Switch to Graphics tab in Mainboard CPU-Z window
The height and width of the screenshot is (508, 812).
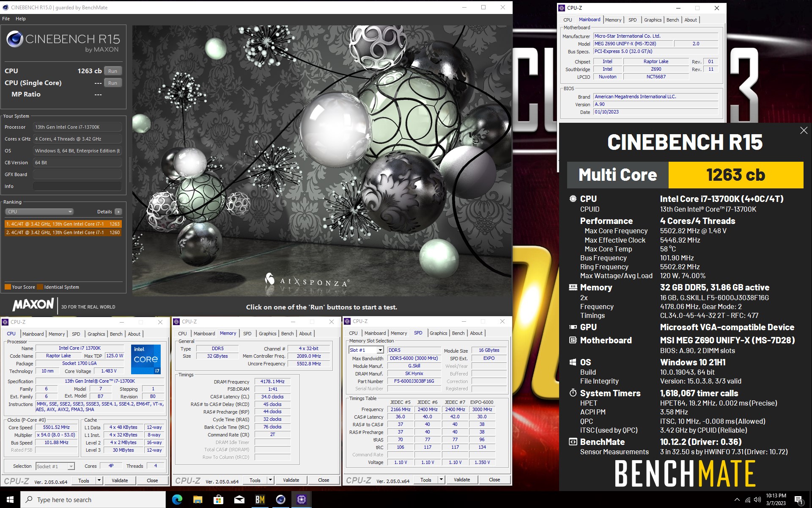click(653, 20)
